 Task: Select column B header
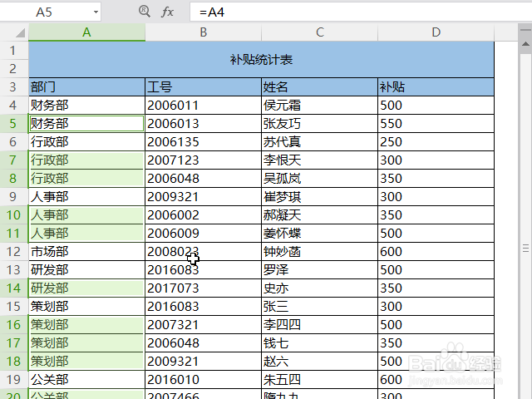click(x=203, y=32)
